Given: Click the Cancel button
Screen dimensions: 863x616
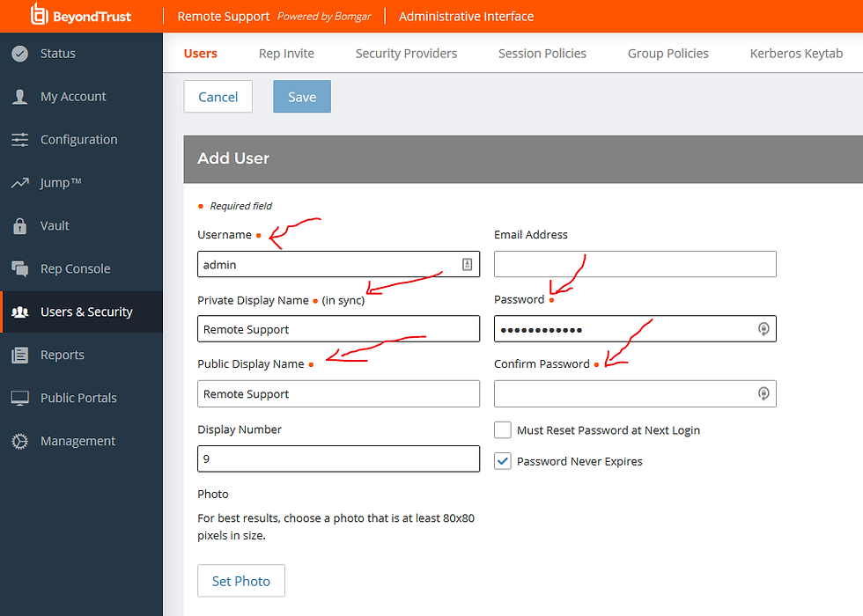Looking at the screenshot, I should coord(218,97).
